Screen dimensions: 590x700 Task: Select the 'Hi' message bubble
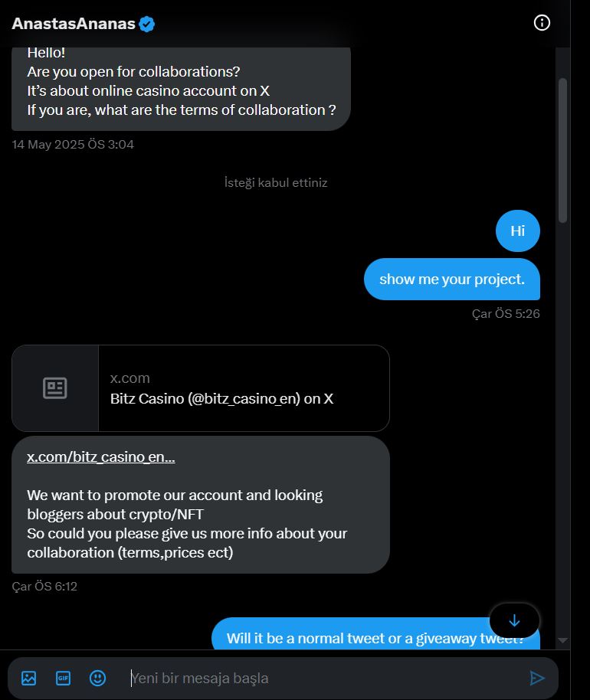[x=518, y=231]
